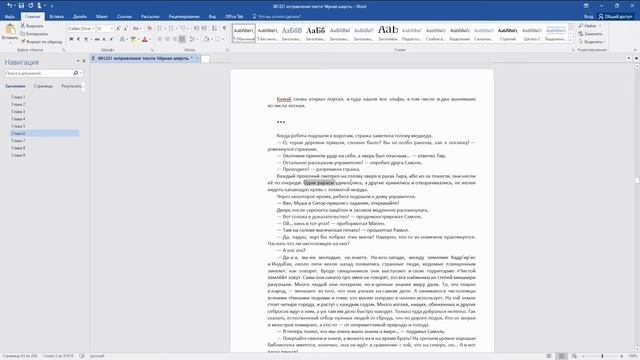640x360 pixels.
Task: Switch to Web Layout view in status bar
Action: (574, 356)
